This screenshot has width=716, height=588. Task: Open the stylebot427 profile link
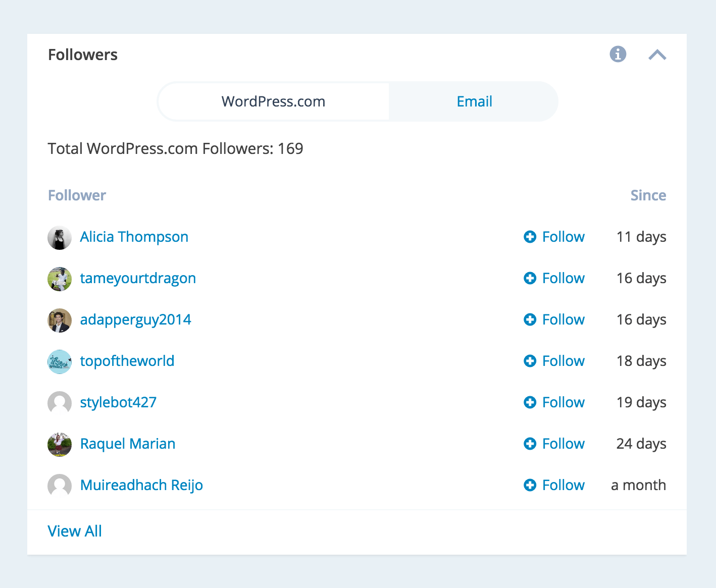click(x=118, y=402)
